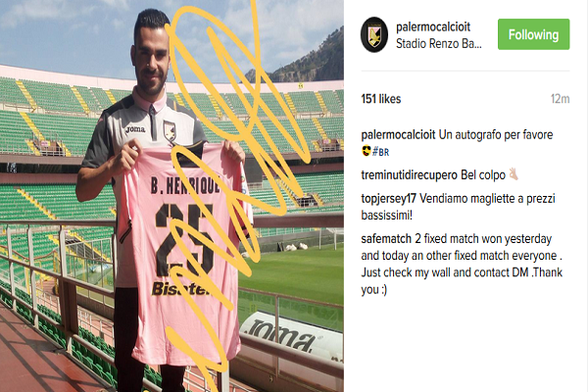This screenshot has width=588, height=392.
Task: Click the sunglasses emoji in the caption
Action: click(366, 151)
